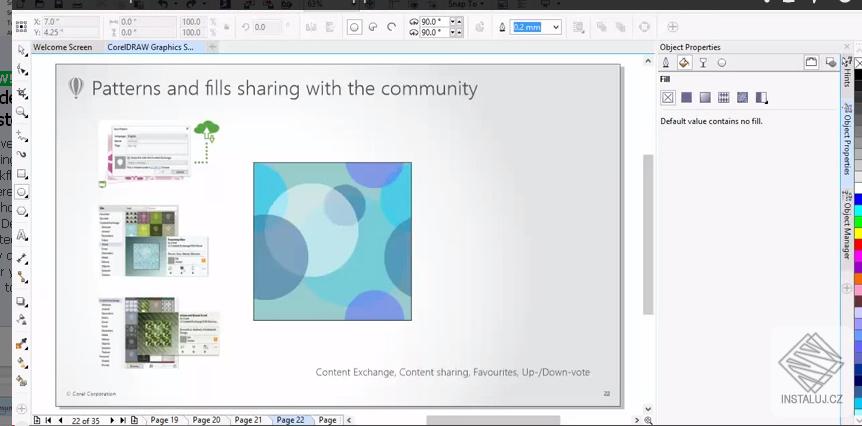This screenshot has width=862, height=426.
Task: Click the Y position field showing 4.25
Action: tap(70, 32)
